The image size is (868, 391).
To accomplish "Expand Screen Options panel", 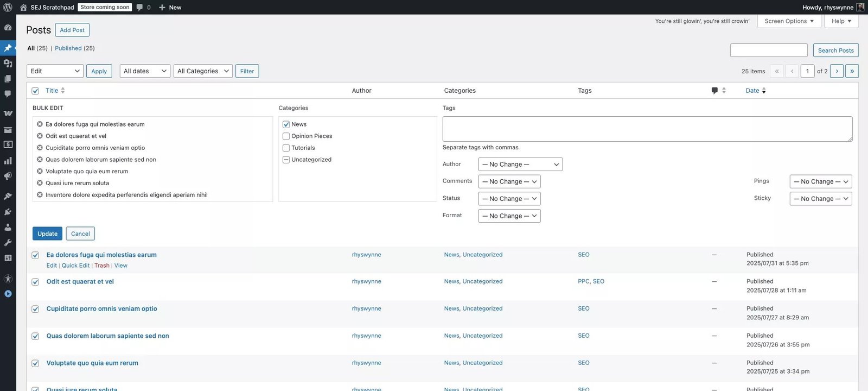I will (x=789, y=21).
